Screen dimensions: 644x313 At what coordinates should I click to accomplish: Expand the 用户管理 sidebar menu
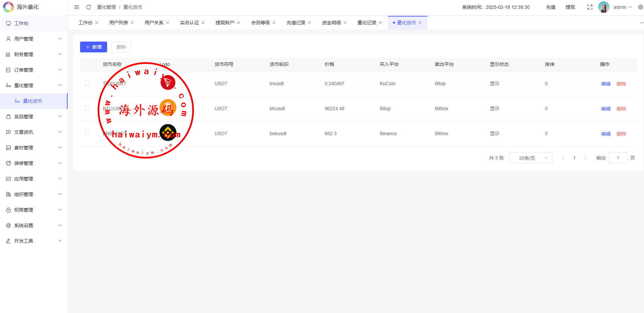click(34, 39)
